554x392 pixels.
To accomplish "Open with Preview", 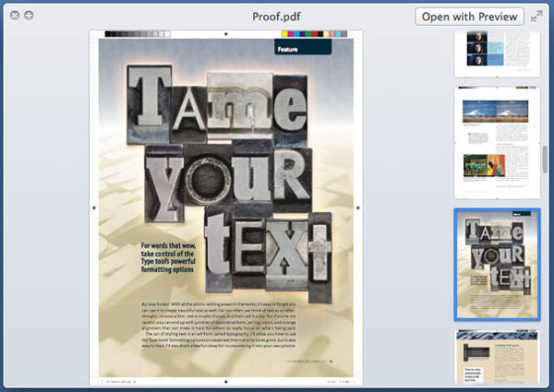I will coord(470,17).
